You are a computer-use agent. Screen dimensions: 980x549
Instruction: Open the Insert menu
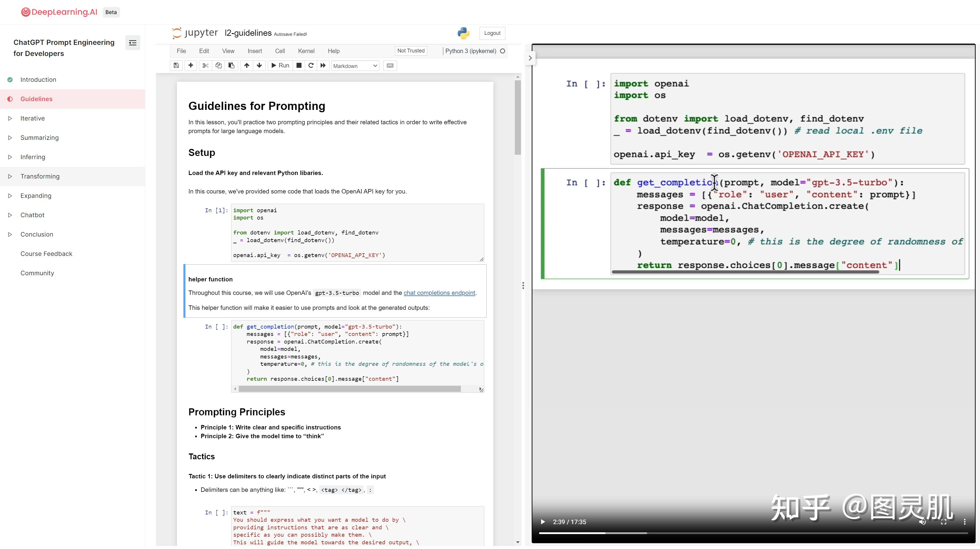tap(255, 51)
